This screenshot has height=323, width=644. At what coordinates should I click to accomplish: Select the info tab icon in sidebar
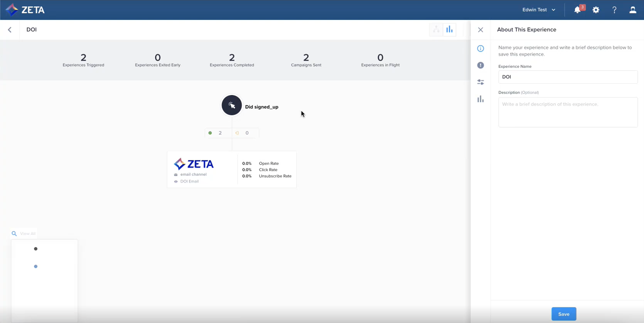tap(480, 49)
